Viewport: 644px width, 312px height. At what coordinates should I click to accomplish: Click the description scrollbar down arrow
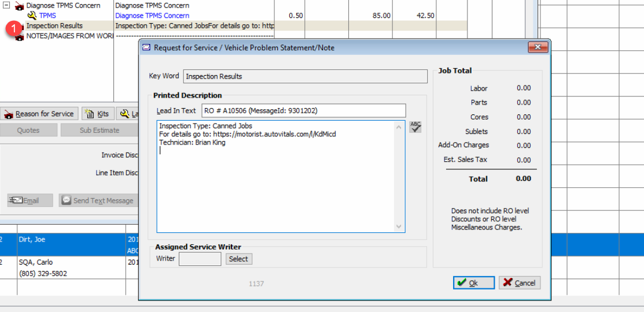pos(399,226)
